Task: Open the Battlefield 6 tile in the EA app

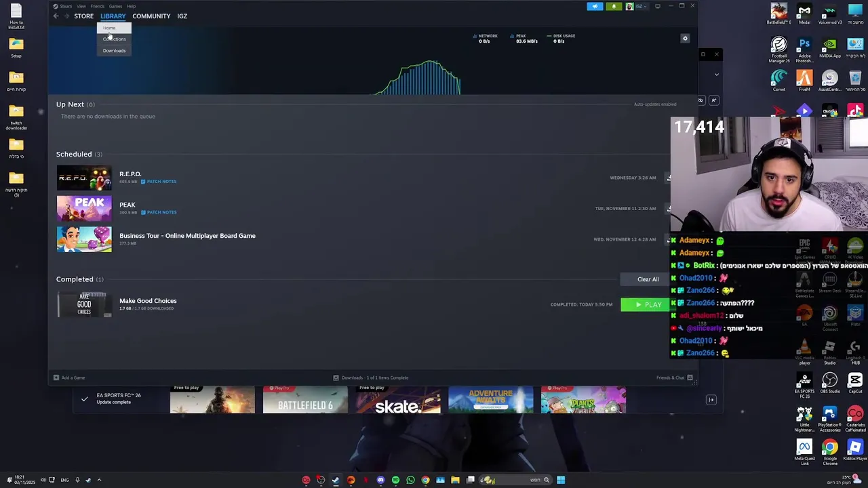Action: [x=305, y=400]
